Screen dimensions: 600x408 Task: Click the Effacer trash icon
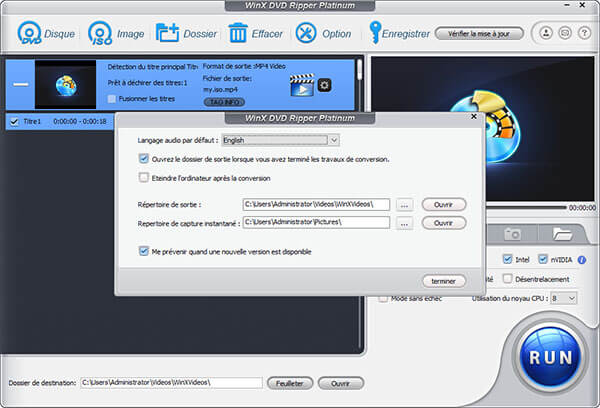238,33
